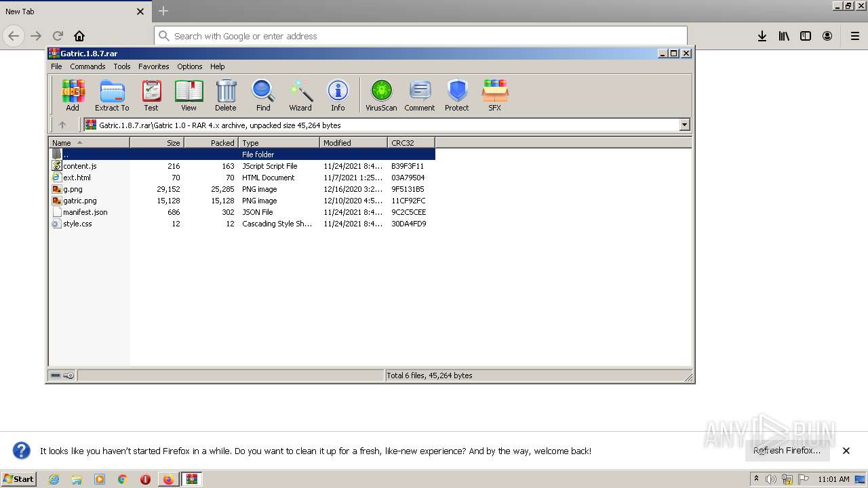Open Chrome from taskbar

(x=123, y=479)
